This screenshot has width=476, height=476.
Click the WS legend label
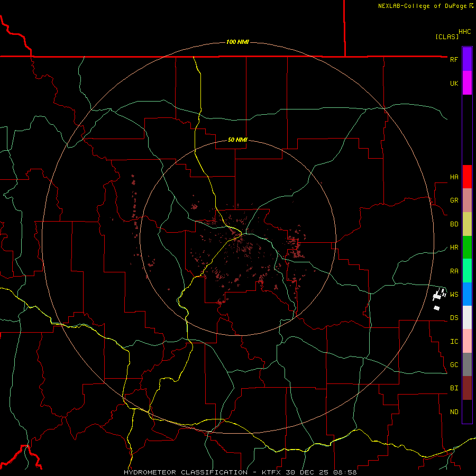click(454, 295)
